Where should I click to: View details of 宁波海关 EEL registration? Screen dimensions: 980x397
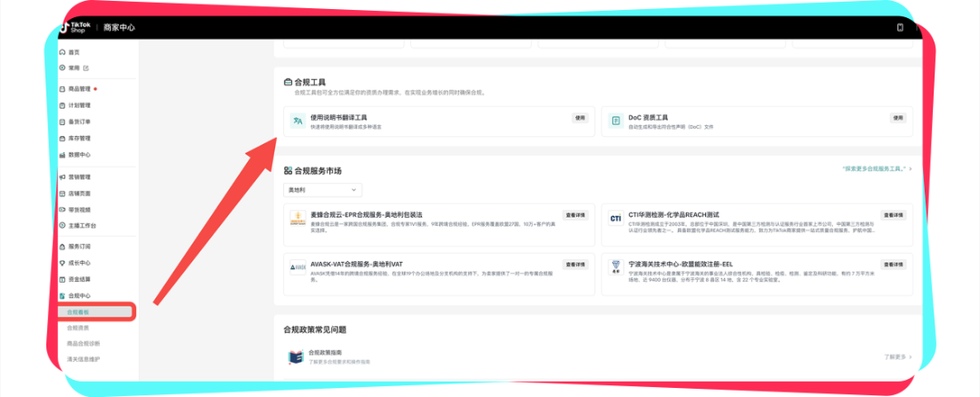coord(894,264)
